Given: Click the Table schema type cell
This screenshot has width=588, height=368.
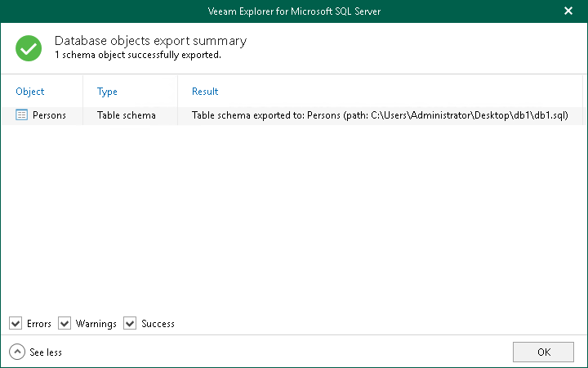Looking at the screenshot, I should [x=126, y=115].
